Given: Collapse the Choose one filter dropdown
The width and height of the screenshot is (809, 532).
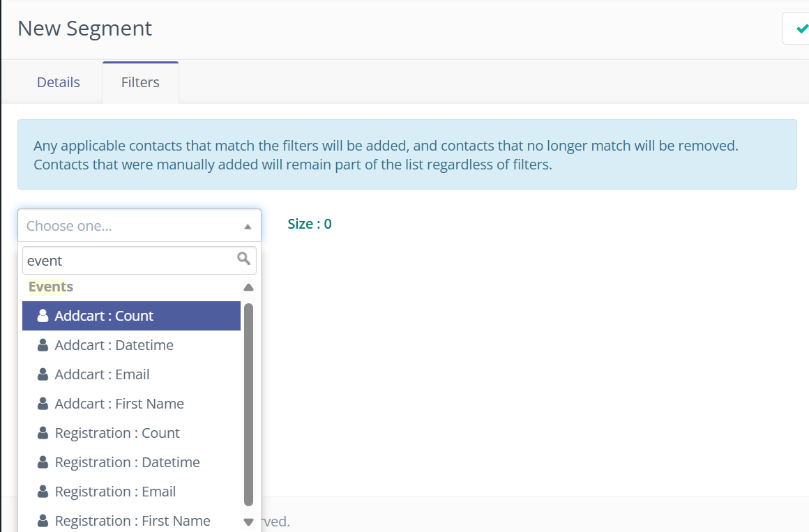Looking at the screenshot, I should point(248,227).
